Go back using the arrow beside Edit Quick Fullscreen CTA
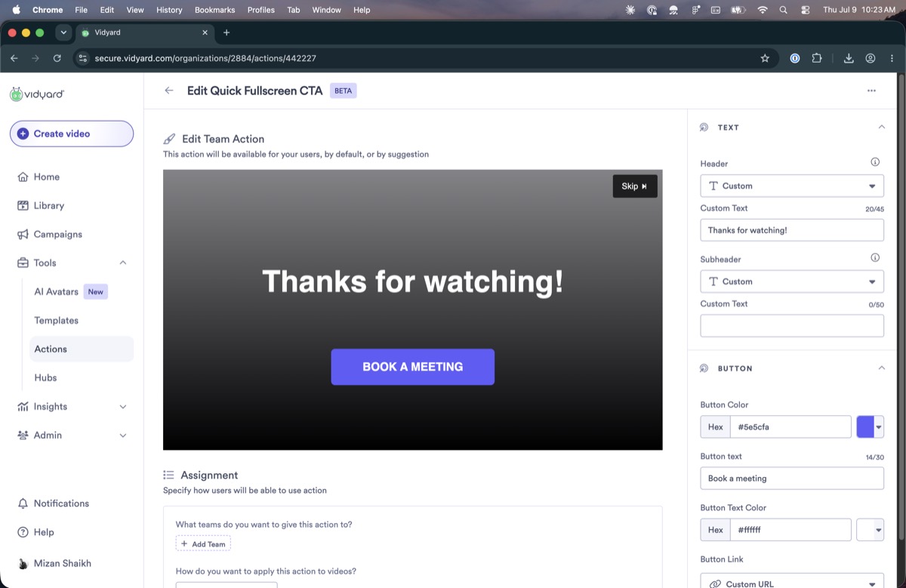The image size is (906, 588). (x=169, y=91)
